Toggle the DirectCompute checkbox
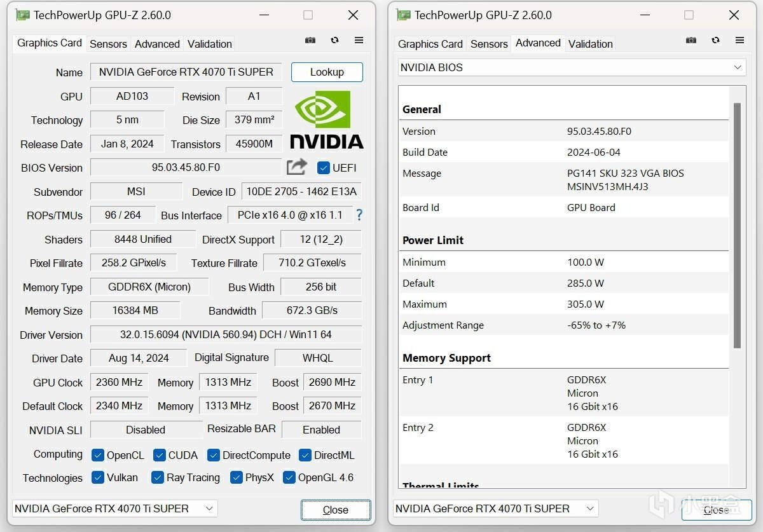Image resolution: width=763 pixels, height=532 pixels. pos(214,455)
